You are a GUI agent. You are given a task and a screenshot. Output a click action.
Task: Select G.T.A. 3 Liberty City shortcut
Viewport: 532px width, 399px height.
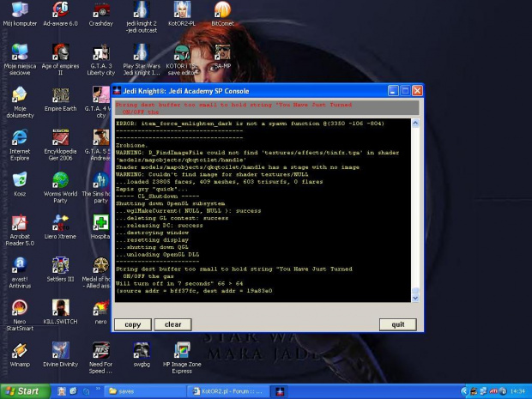coord(100,60)
